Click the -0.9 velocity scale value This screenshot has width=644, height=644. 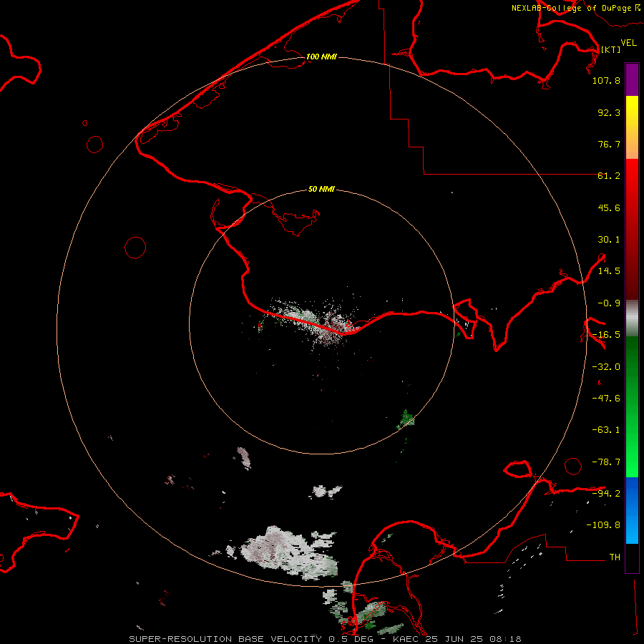coord(609,303)
